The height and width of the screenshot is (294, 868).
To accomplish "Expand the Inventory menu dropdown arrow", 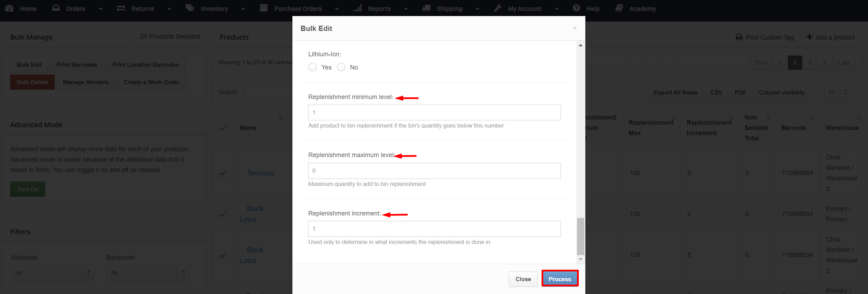I will [x=243, y=9].
